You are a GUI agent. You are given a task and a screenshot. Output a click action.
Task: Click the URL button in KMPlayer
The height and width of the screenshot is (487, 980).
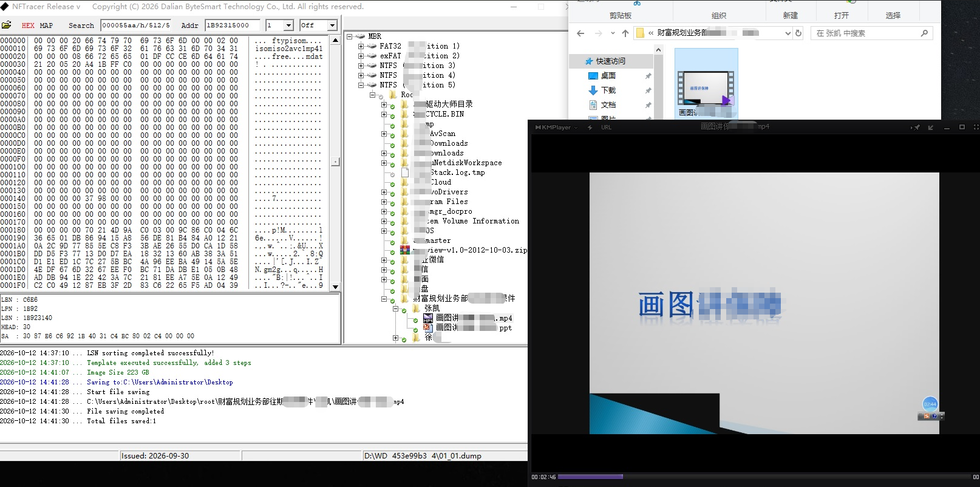coord(606,128)
